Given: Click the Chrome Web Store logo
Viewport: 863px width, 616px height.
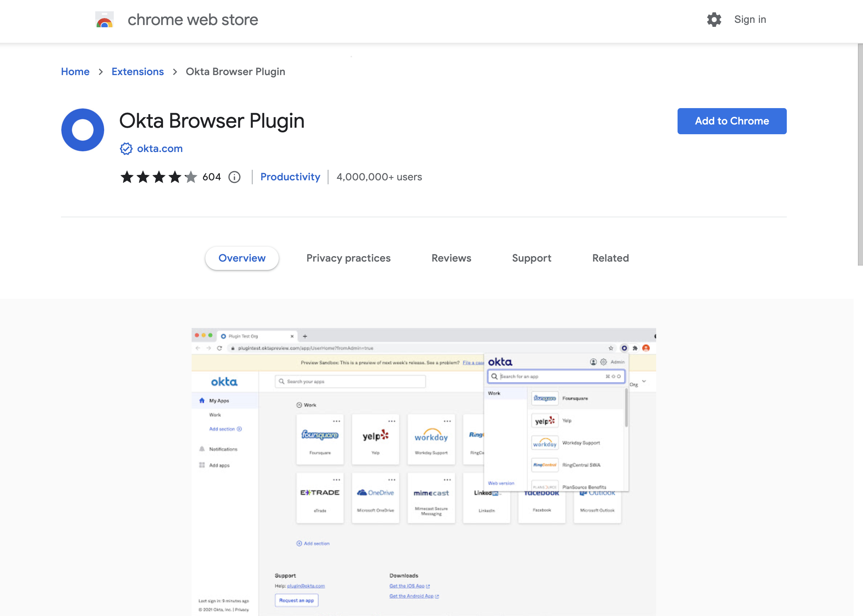Looking at the screenshot, I should tap(104, 19).
